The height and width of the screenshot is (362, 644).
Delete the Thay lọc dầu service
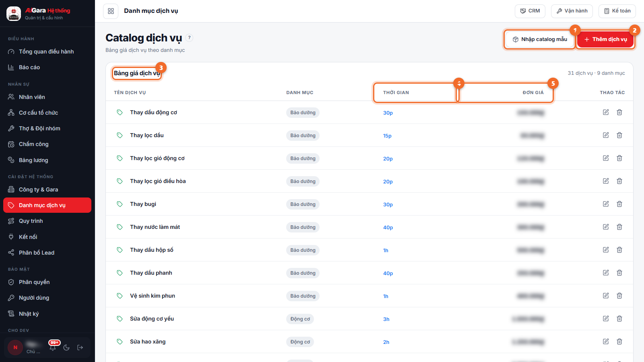(x=619, y=135)
